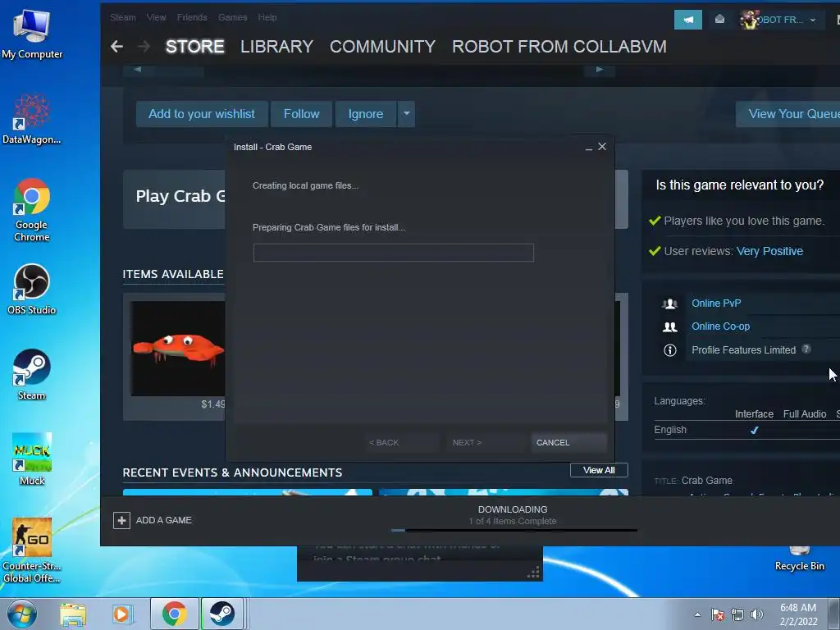The height and width of the screenshot is (630, 840).
Task: Open the Friends menu
Action: (192, 17)
